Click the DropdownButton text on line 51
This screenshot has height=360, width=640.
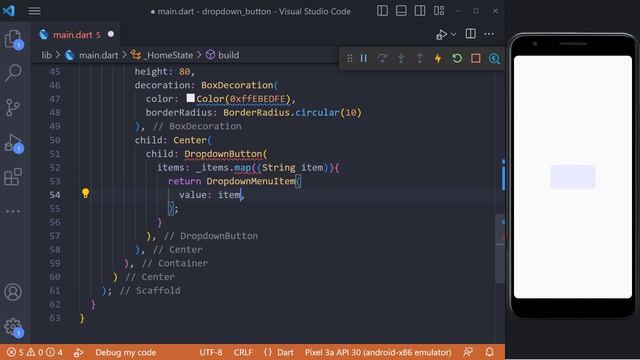pos(223,154)
